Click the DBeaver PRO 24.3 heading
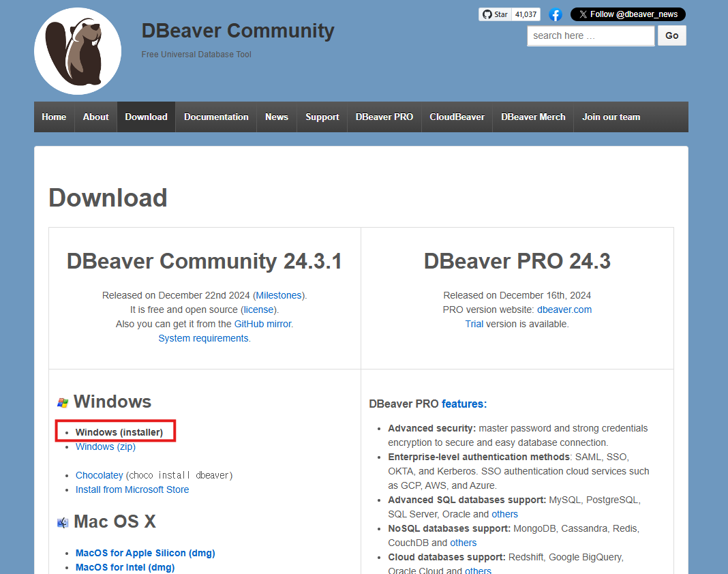 point(517,261)
